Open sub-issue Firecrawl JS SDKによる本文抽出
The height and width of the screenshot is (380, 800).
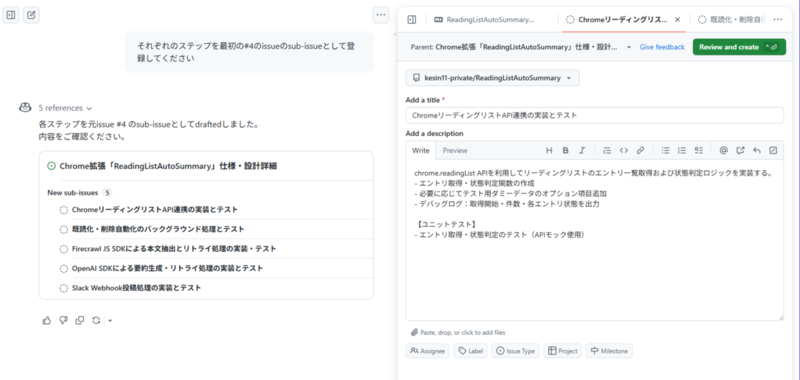pos(174,249)
